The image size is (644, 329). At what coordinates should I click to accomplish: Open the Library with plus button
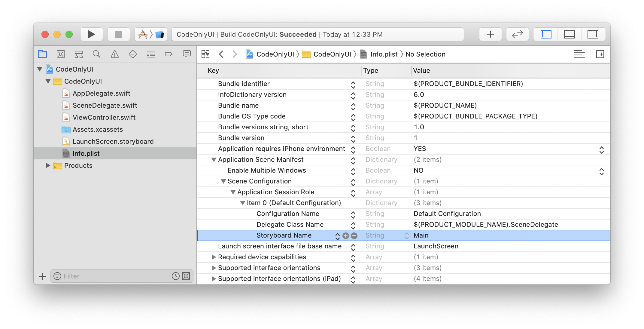coord(490,34)
